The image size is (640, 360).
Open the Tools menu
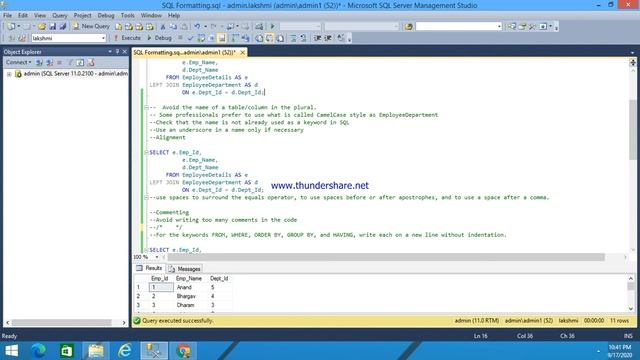(127, 15)
